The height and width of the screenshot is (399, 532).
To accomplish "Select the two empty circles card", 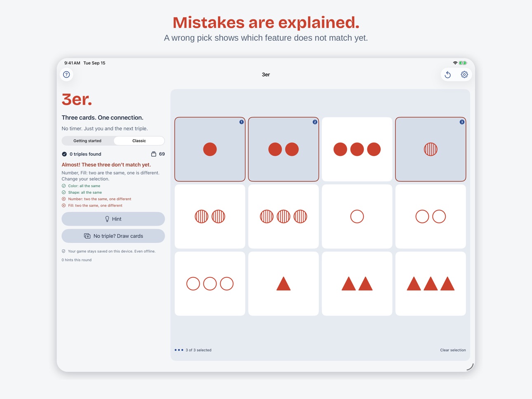I will point(431,216).
